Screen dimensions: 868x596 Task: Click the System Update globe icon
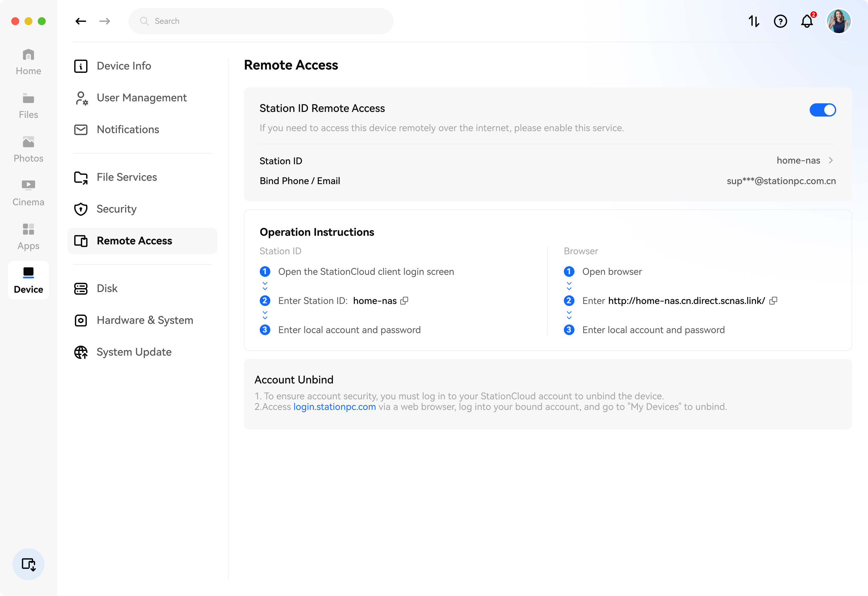point(81,352)
